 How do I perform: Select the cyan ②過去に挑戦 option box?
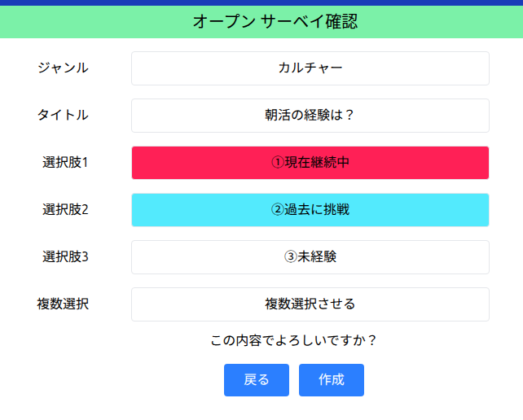(310, 210)
